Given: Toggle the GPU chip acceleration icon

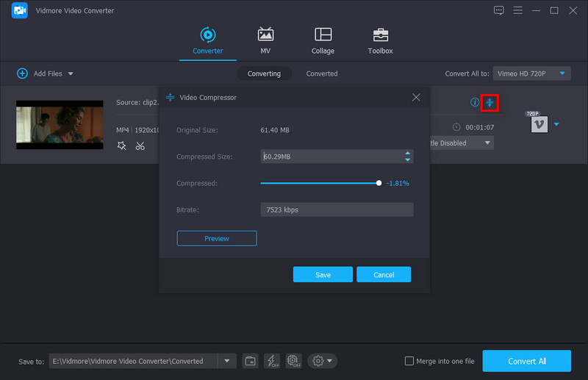Looking at the screenshot, I should tap(293, 361).
